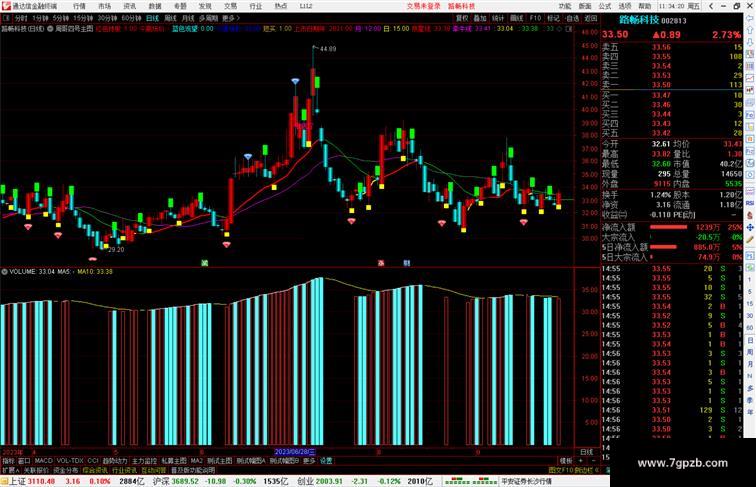Switch to the 分时 period tab
This screenshot has width=756, height=487.
pyautogui.click(x=21, y=18)
